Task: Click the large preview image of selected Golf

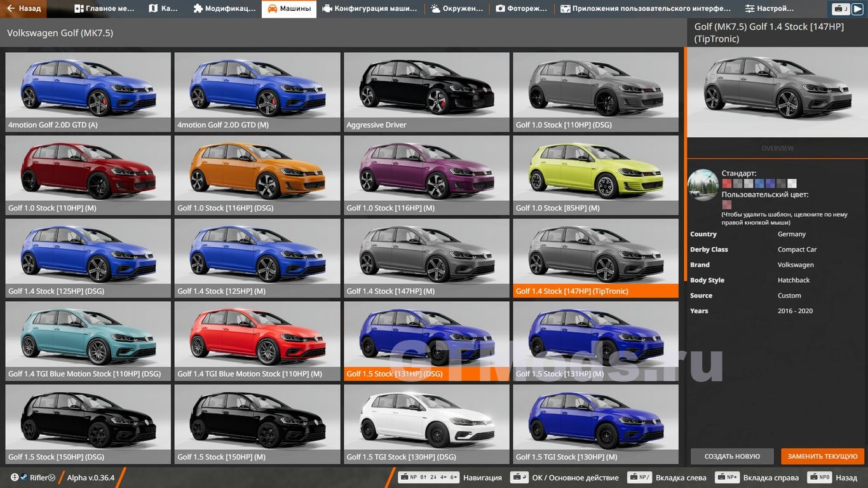Action: [x=778, y=92]
